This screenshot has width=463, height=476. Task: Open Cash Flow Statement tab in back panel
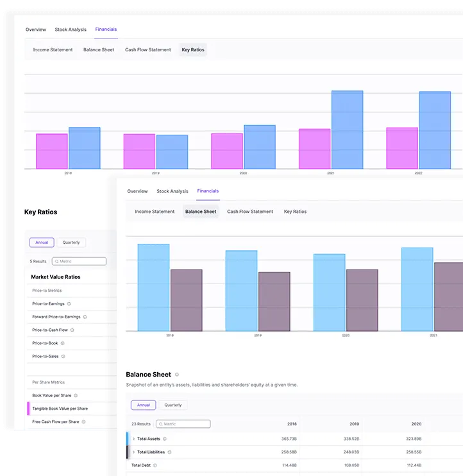(148, 50)
